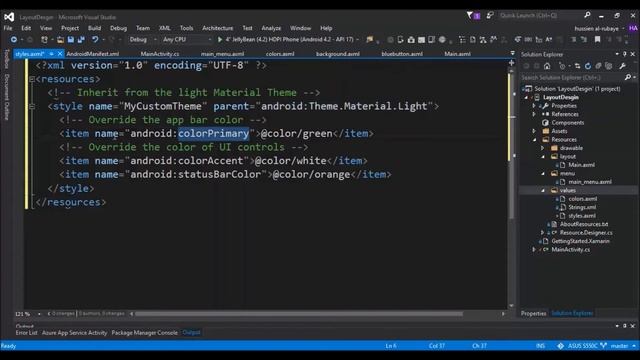
Task: Open the File menu
Action: click(x=8, y=28)
